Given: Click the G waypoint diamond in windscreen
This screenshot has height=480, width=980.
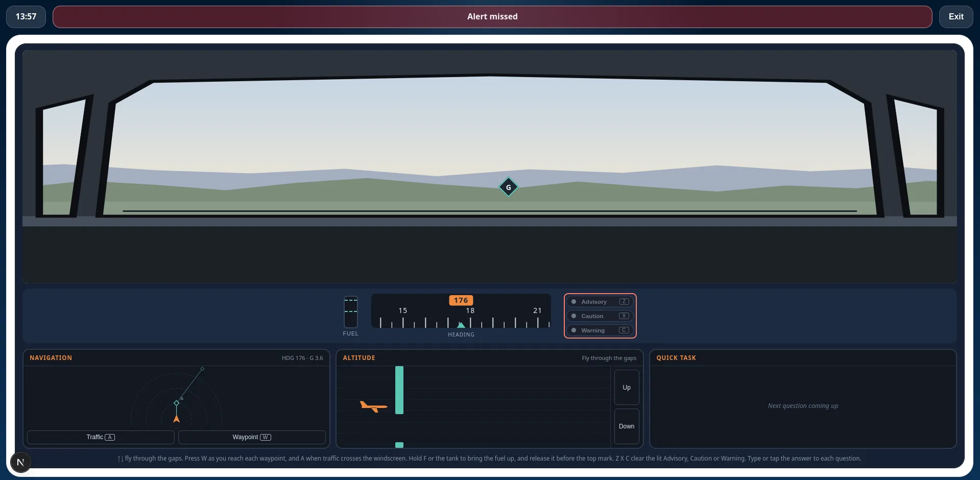Looking at the screenshot, I should coord(508,187).
